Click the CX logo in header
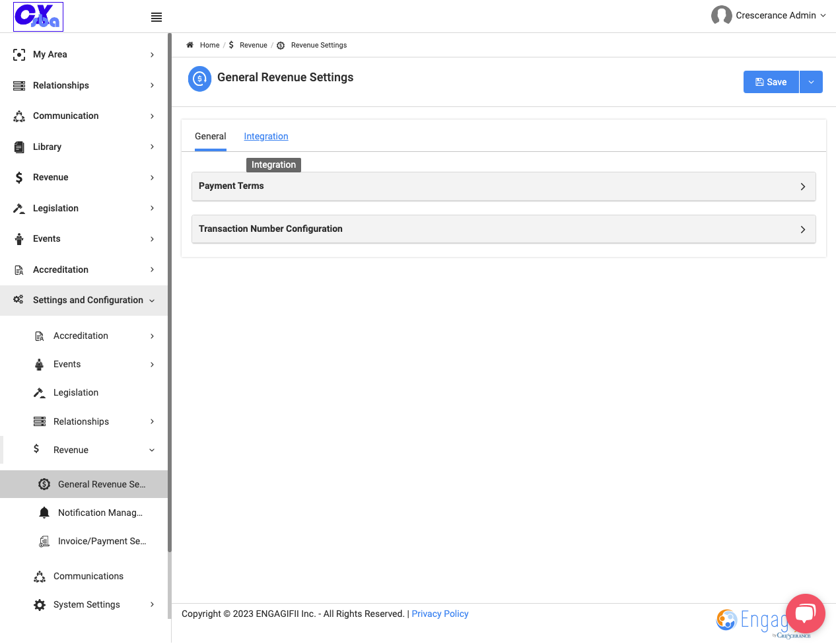Screen dimensions: 836x644 point(38,17)
